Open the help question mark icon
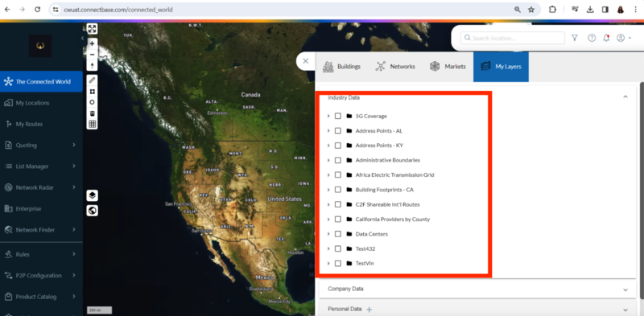This screenshot has height=316, width=644. click(x=592, y=38)
